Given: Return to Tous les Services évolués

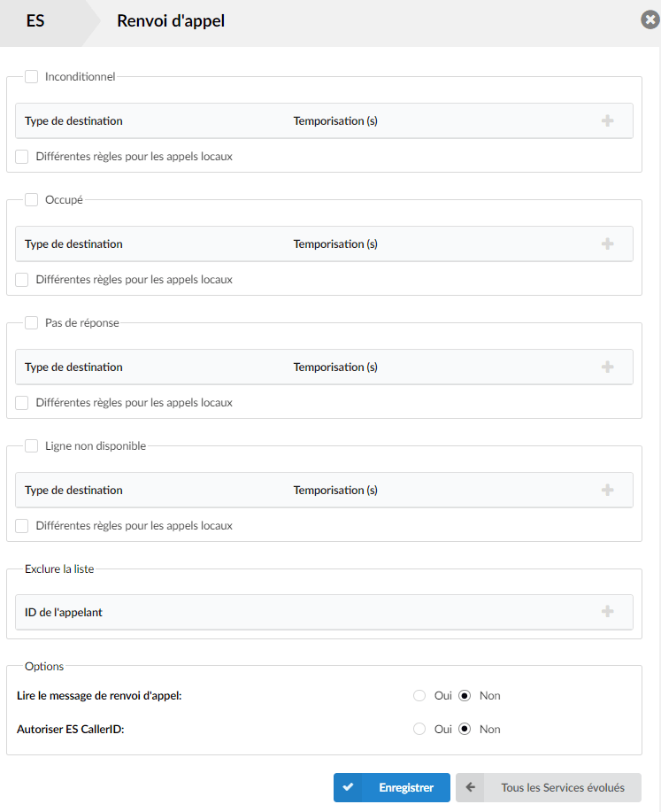Looking at the screenshot, I should coord(549,788).
